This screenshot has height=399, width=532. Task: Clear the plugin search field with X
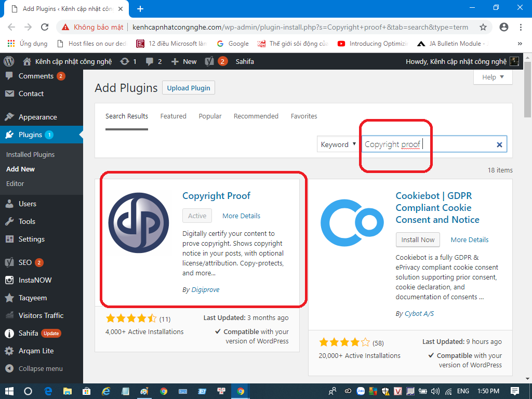[499, 144]
